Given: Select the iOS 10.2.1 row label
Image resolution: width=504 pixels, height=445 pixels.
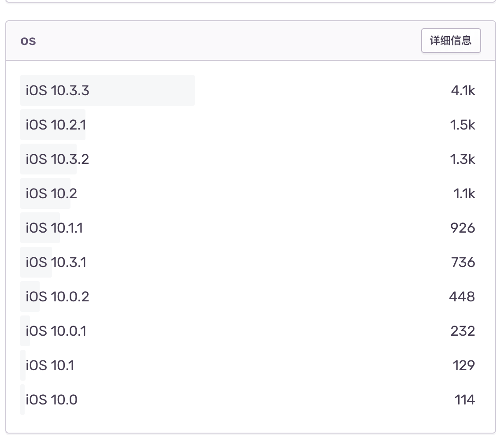Looking at the screenshot, I should [x=56, y=125].
